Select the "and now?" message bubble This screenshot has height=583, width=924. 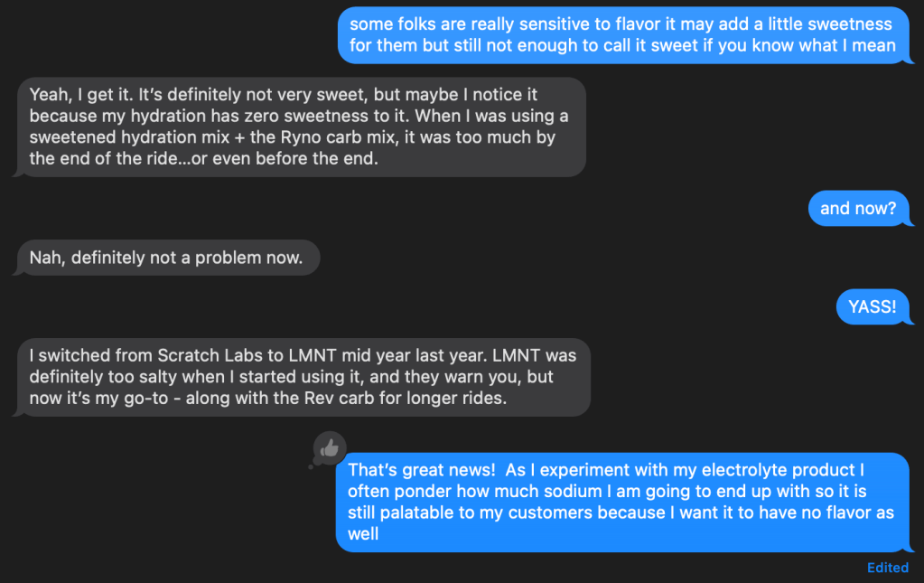pos(857,209)
